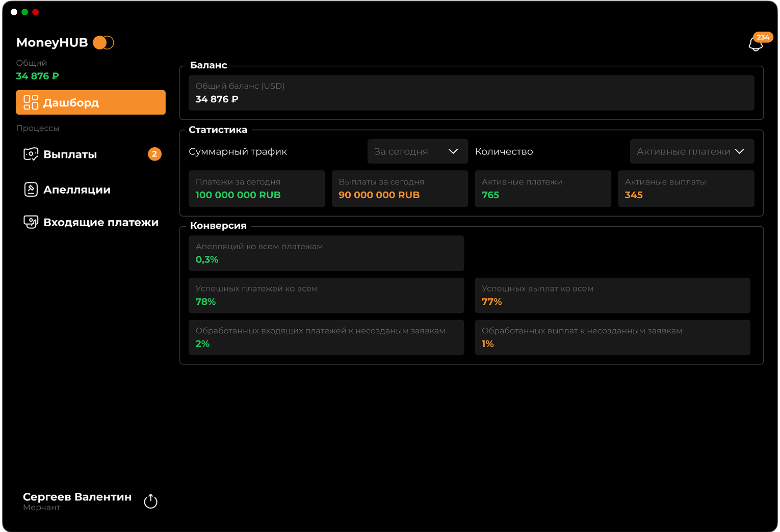The image size is (780, 532).
Task: Open the За сегодня period dropdown
Action: [417, 151]
